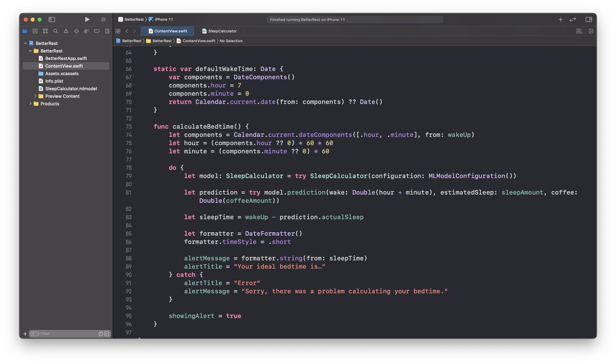Open the BetterRest scheme selector in the toolbar
This screenshot has height=364, width=616.
(131, 19)
